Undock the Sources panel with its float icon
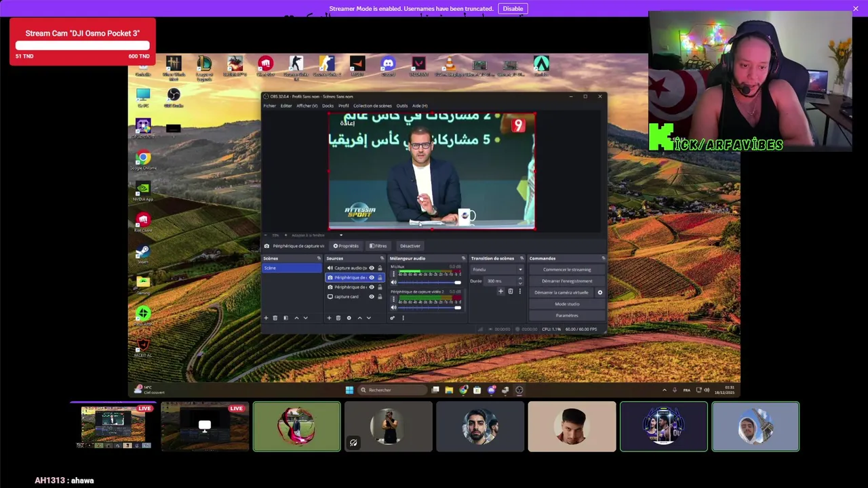The width and height of the screenshot is (868, 488). (382, 258)
